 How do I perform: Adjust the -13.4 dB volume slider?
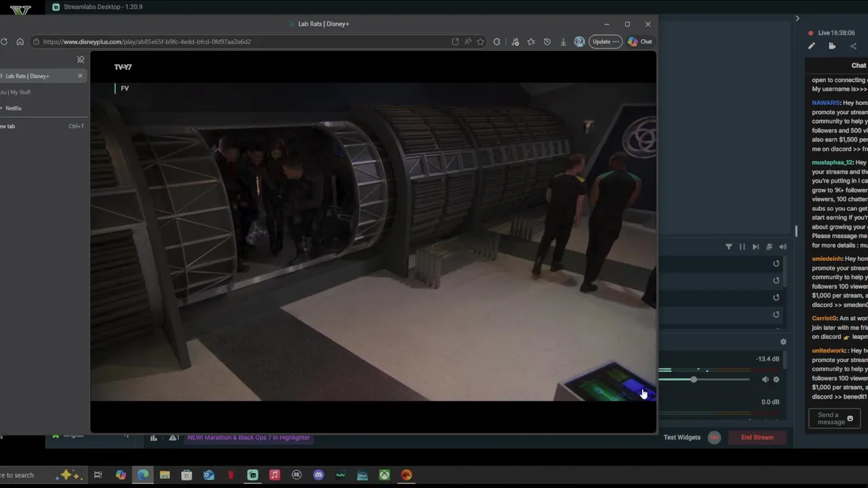pos(694,380)
